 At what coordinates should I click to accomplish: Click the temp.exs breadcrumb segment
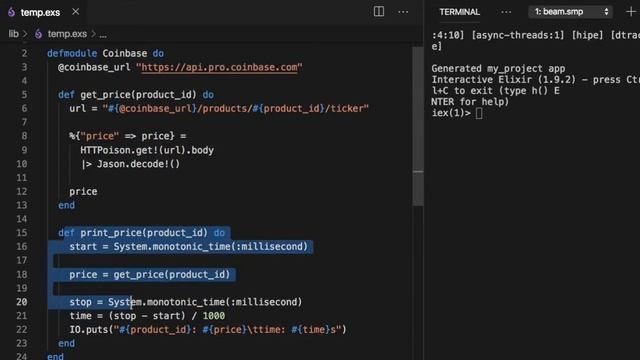pyautogui.click(x=67, y=34)
